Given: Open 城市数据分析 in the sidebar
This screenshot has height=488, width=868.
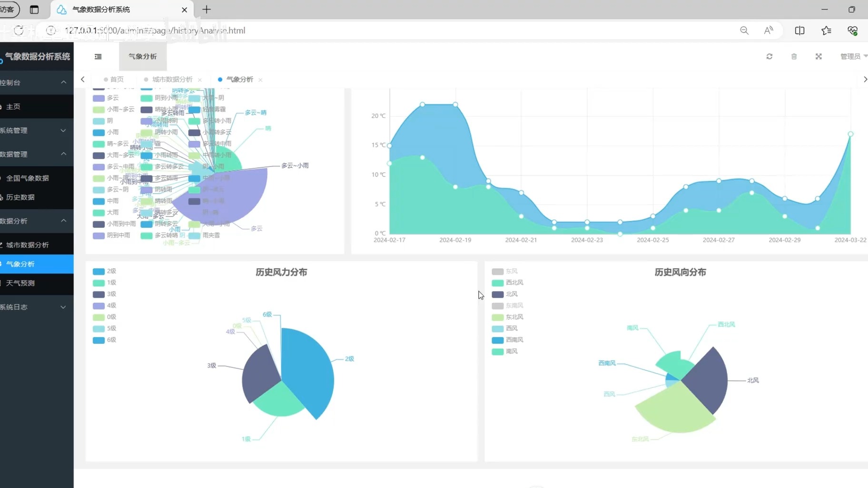Looking at the screenshot, I should pos(37,245).
